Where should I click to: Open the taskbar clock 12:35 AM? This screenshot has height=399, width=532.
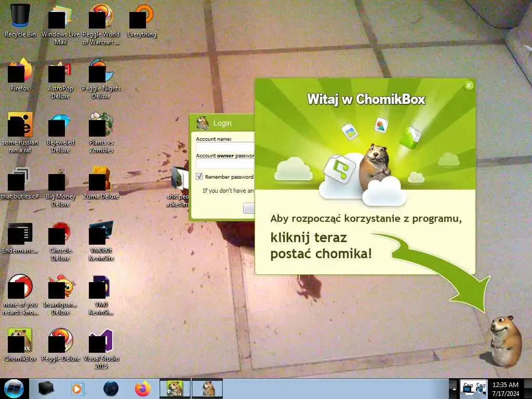coord(506,389)
